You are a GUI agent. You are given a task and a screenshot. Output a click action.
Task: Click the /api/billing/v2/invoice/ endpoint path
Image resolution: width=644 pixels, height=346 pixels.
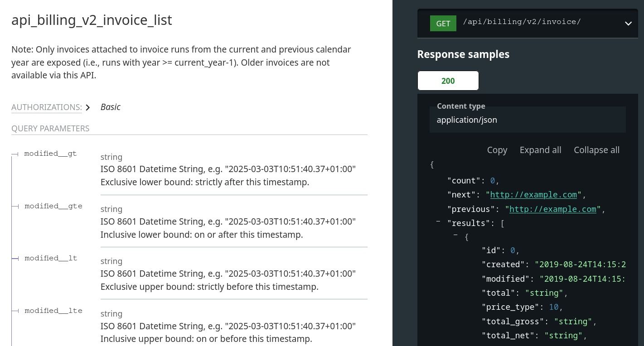(522, 22)
